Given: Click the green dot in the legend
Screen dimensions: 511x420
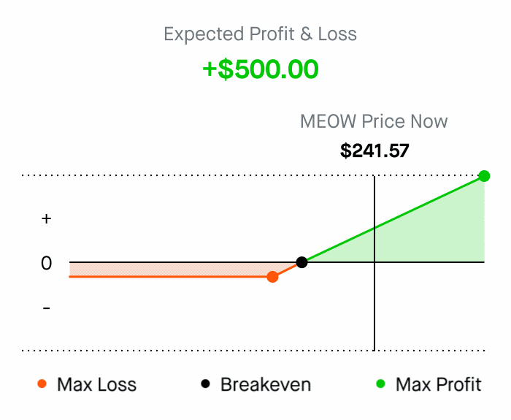Looking at the screenshot, I should [x=380, y=384].
